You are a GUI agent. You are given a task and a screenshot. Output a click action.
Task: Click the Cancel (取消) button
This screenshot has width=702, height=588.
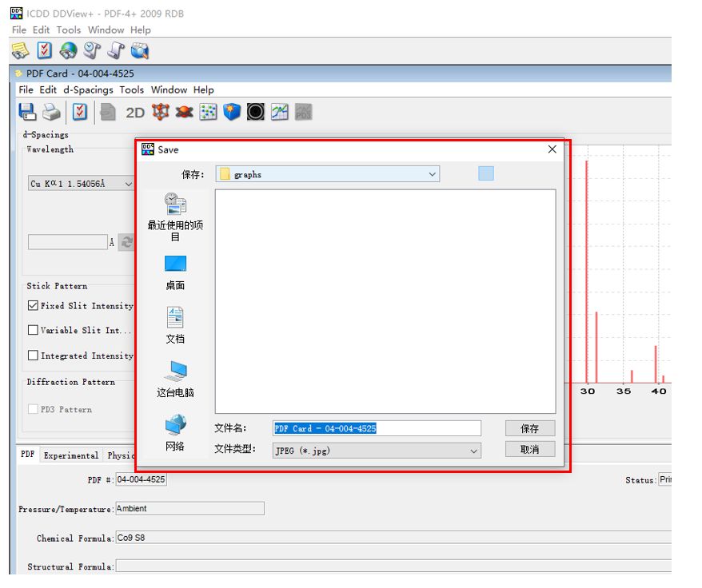point(530,450)
